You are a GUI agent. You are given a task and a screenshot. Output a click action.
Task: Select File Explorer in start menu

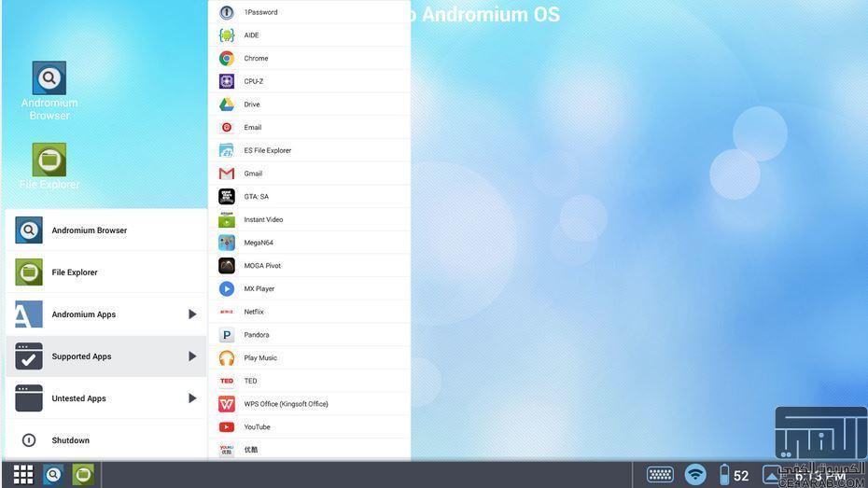(106, 272)
